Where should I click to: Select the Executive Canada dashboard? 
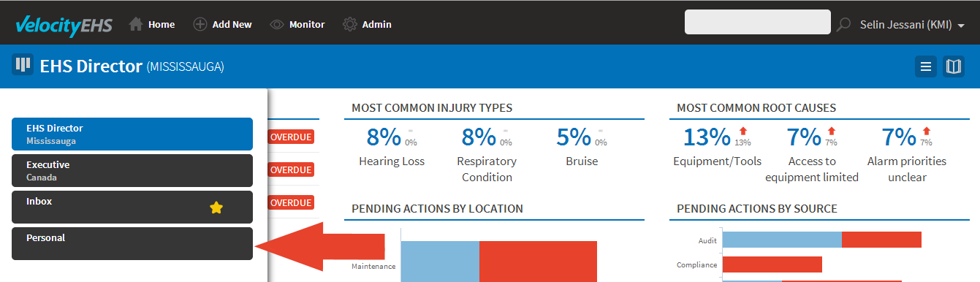pyautogui.click(x=132, y=170)
